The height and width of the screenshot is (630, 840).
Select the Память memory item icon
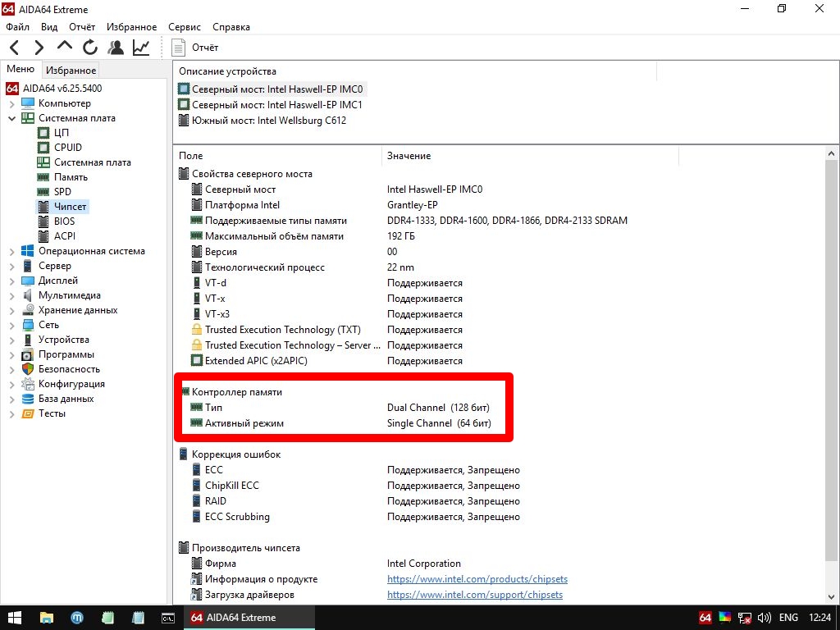point(43,177)
